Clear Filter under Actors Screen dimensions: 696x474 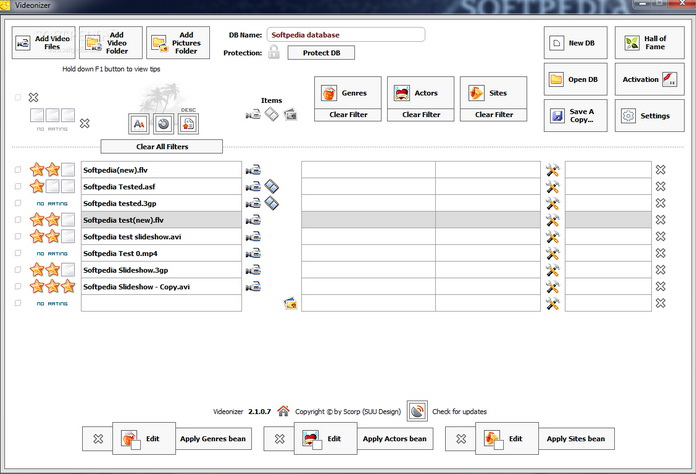point(420,115)
